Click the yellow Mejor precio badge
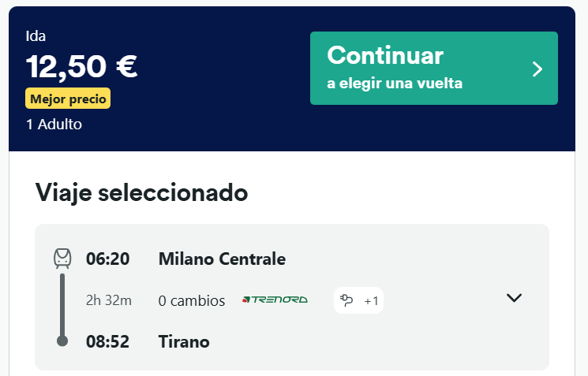The image size is (588, 376). (68, 99)
